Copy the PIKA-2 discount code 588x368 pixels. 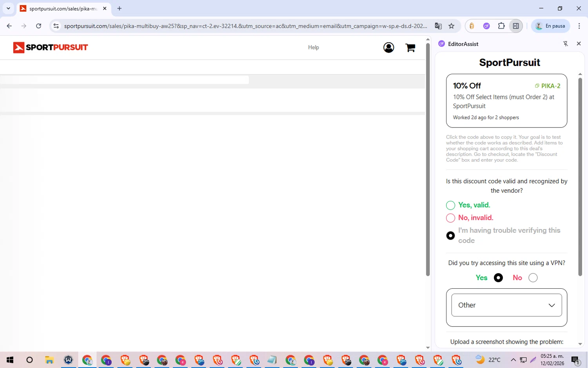point(548,86)
